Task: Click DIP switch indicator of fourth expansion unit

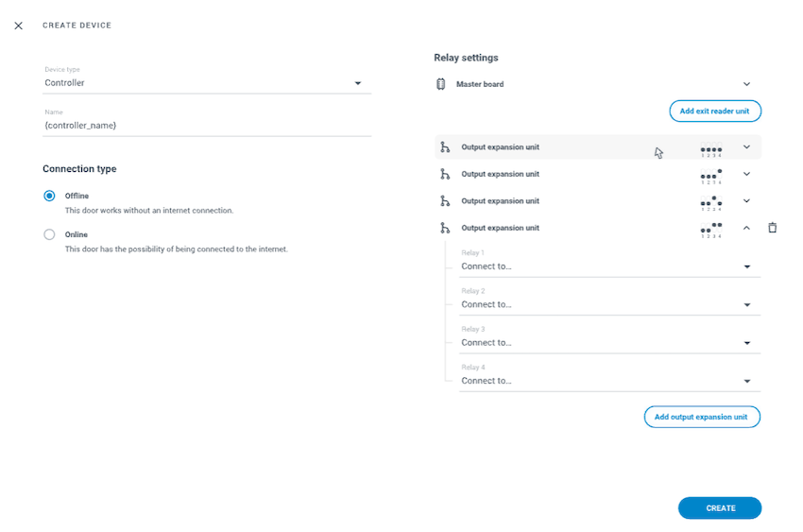Action: click(x=711, y=231)
